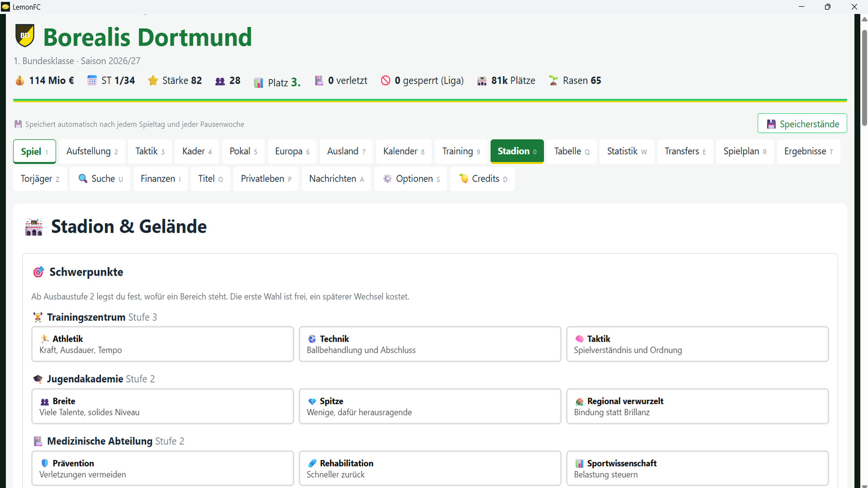
Task: Click the league position chart icon
Action: pos(259,83)
